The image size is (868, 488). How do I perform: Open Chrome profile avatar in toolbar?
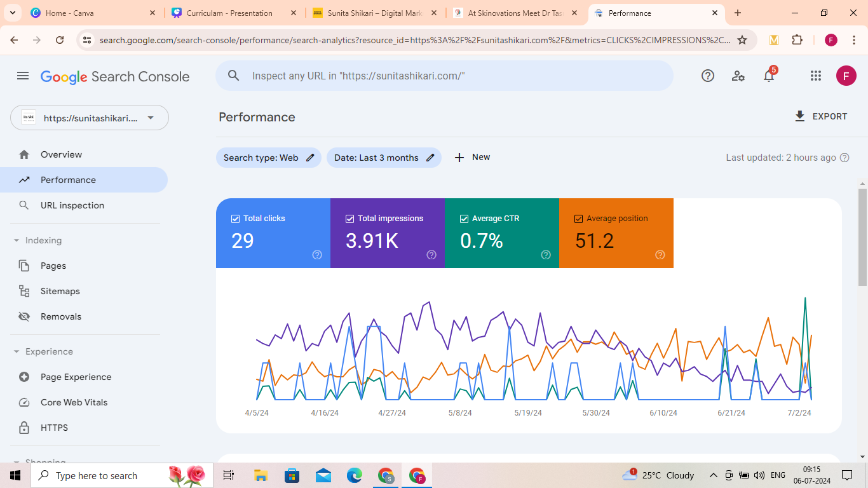click(x=831, y=40)
